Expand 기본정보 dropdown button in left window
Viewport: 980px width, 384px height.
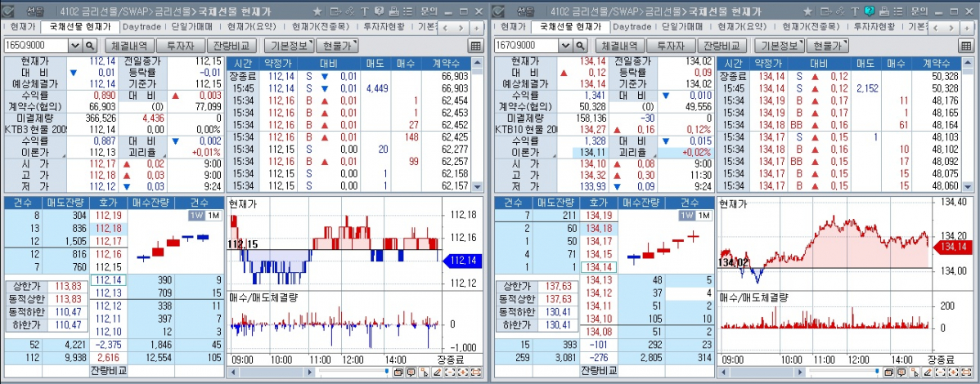point(290,46)
